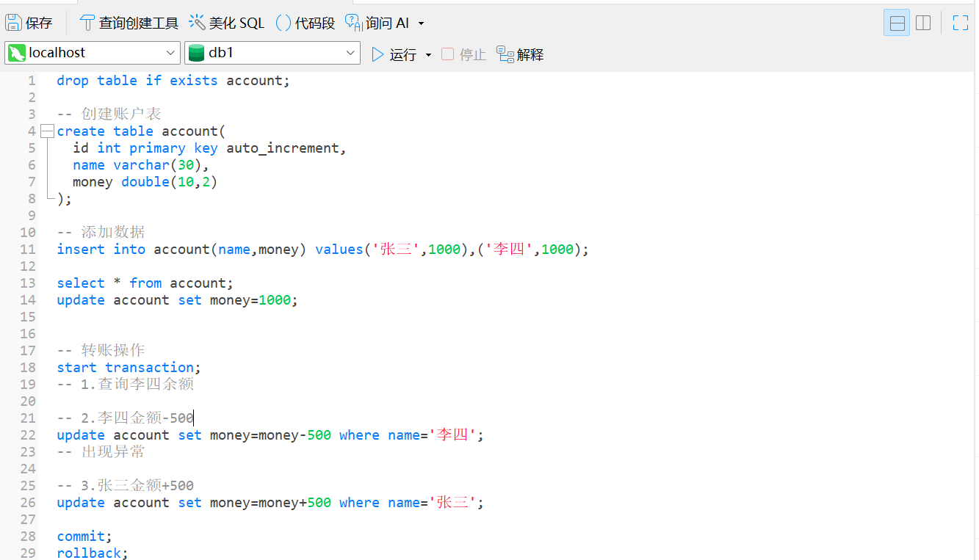The width and height of the screenshot is (979, 560).
Task: Click the line "commit;"
Action: pyautogui.click(x=84, y=537)
